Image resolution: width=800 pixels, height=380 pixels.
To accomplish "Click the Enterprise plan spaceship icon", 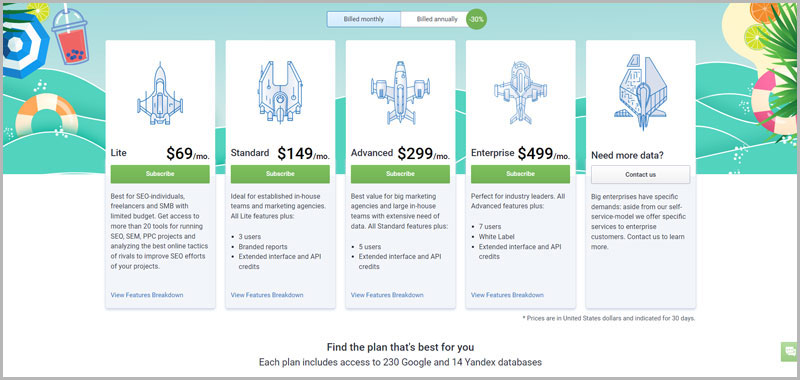I will click(520, 93).
